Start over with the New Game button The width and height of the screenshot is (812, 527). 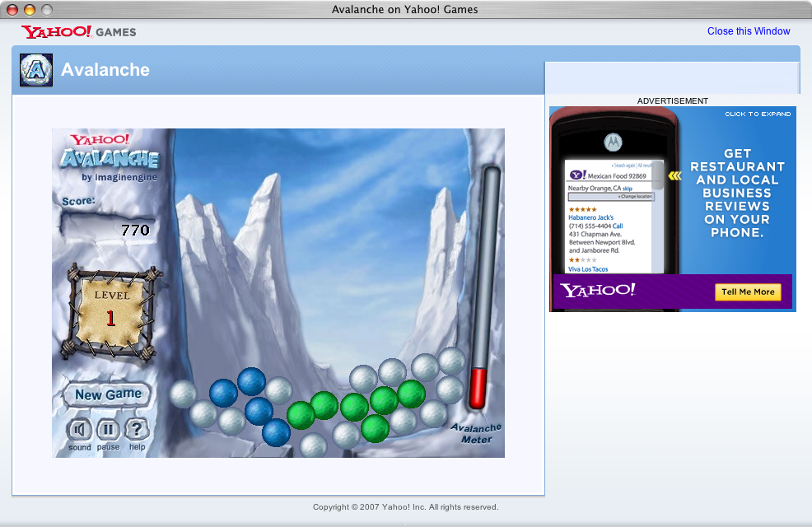pyautogui.click(x=108, y=394)
